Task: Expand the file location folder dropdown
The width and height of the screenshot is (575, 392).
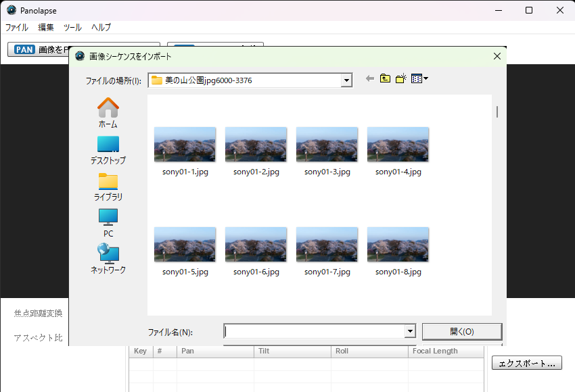Action: [347, 80]
